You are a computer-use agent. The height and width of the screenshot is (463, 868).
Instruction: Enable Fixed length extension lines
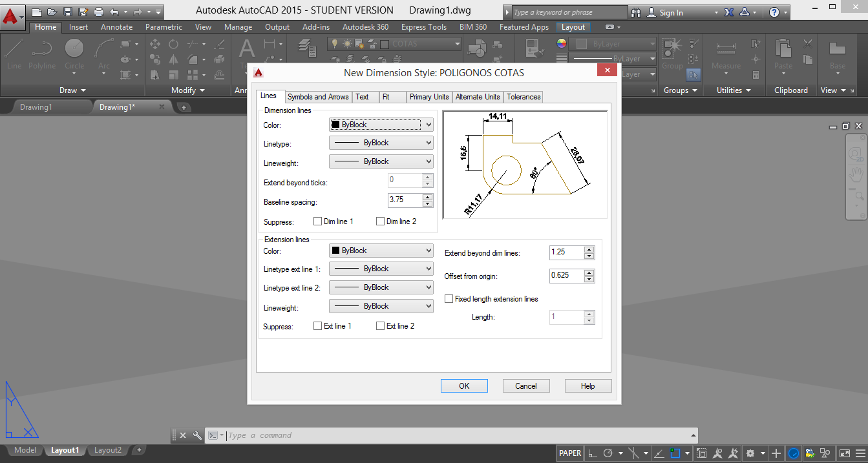click(449, 299)
